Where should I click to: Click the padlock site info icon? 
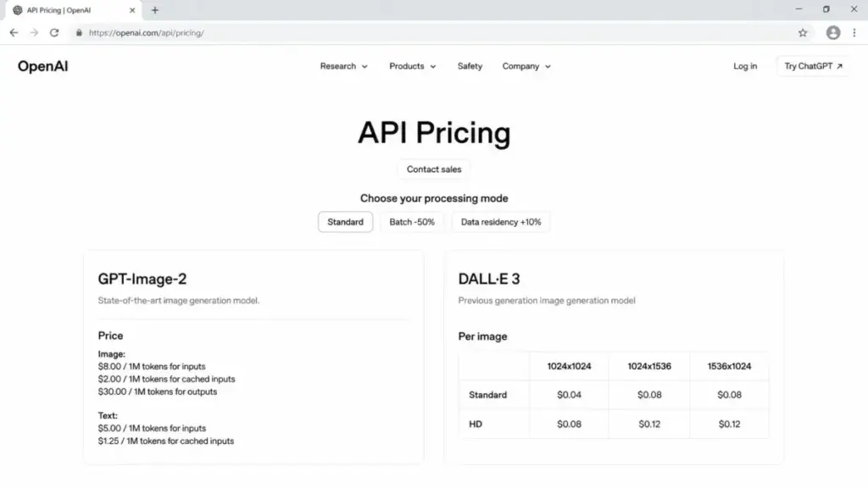tap(79, 33)
